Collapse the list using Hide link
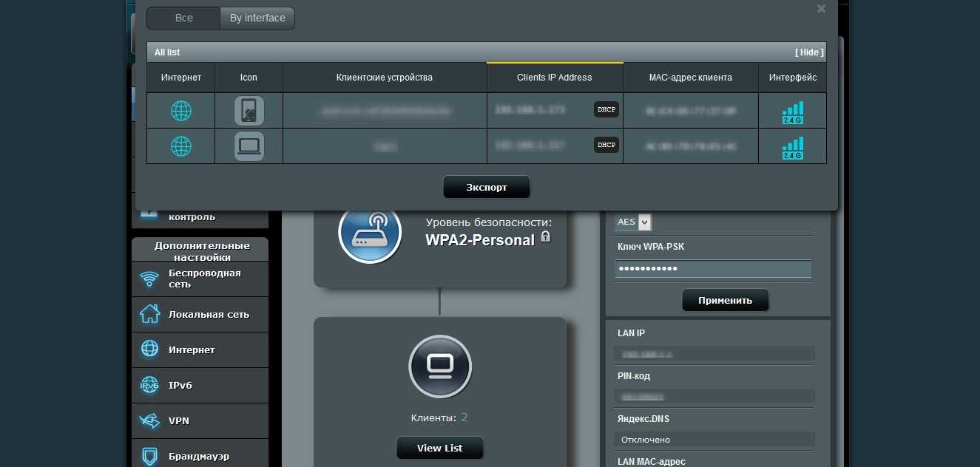The height and width of the screenshot is (467, 980). (x=809, y=52)
